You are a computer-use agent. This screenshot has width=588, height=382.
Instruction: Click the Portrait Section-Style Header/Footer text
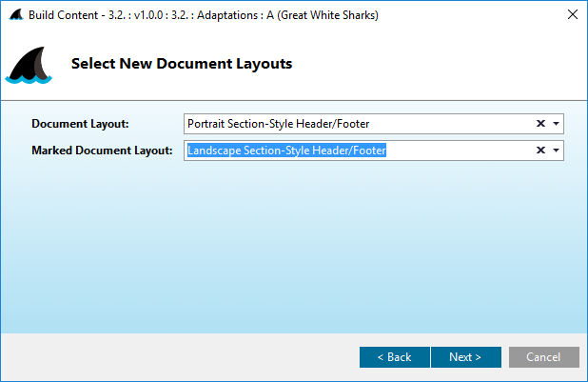[278, 124]
